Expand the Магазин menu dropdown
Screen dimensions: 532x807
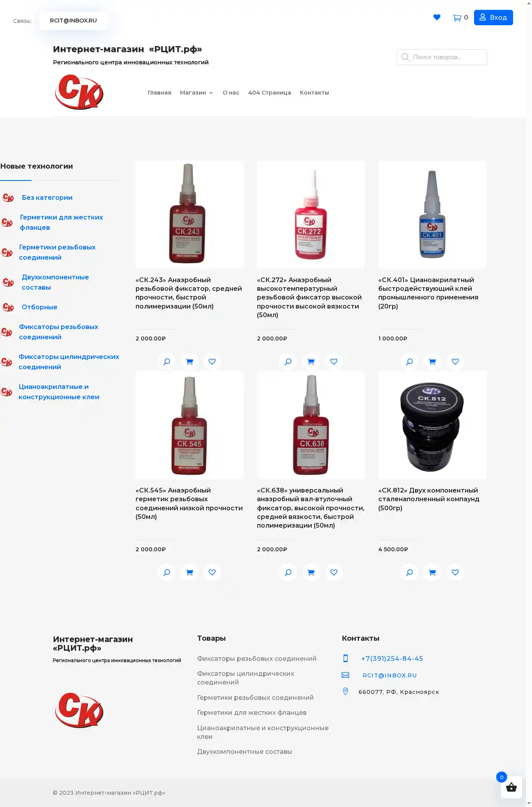(x=196, y=93)
